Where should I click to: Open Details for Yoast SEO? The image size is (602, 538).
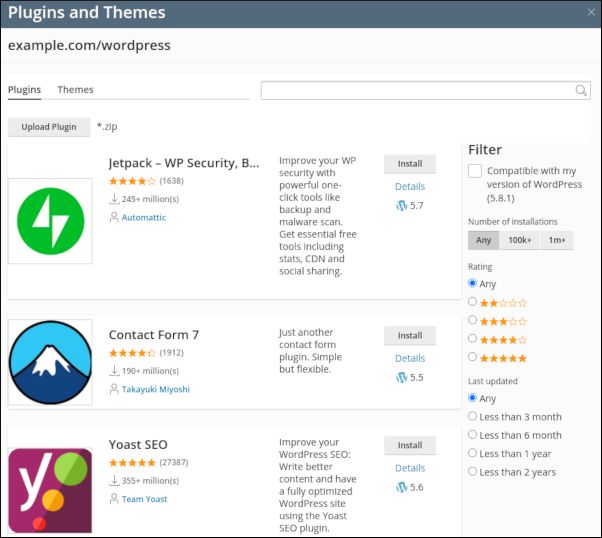410,468
